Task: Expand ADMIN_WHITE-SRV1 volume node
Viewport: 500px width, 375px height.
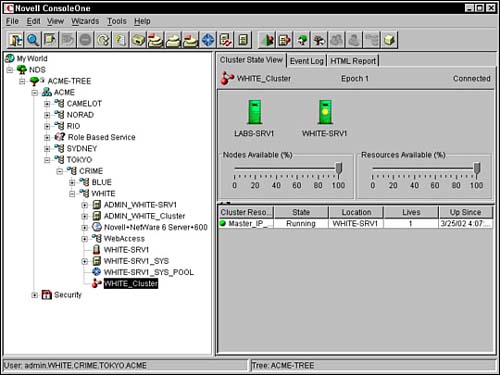Action: tap(85, 205)
